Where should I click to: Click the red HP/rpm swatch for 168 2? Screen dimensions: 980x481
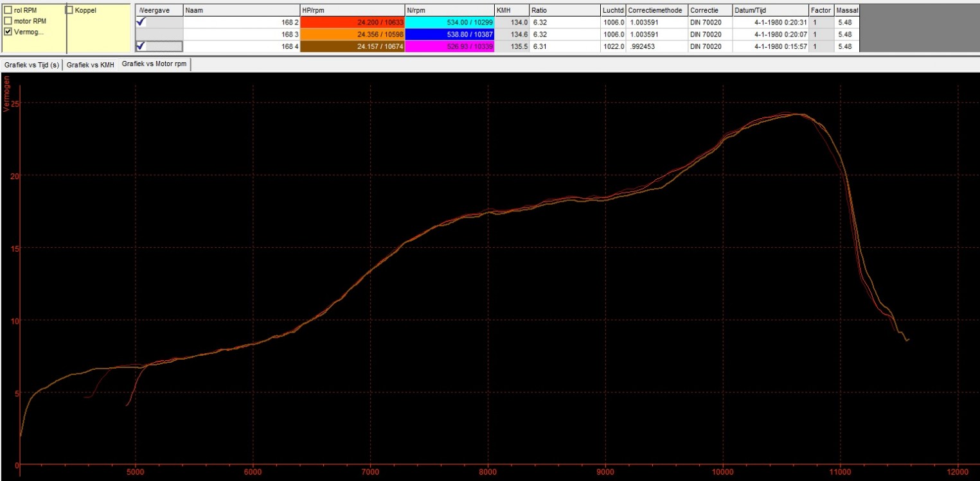[x=352, y=21]
